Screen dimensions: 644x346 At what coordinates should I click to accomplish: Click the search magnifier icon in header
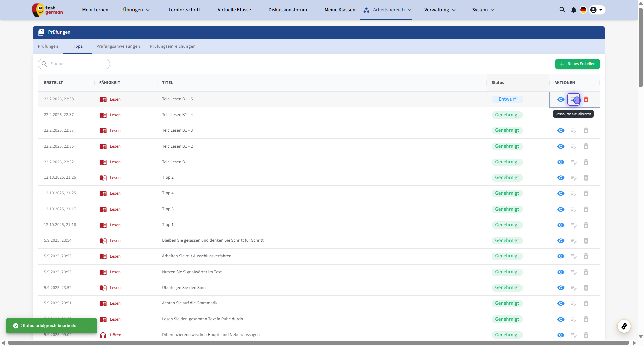pos(562,10)
